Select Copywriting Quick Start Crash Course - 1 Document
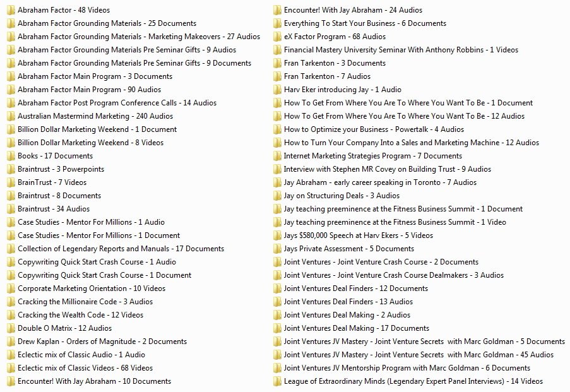570x392 pixels. tap(104, 275)
